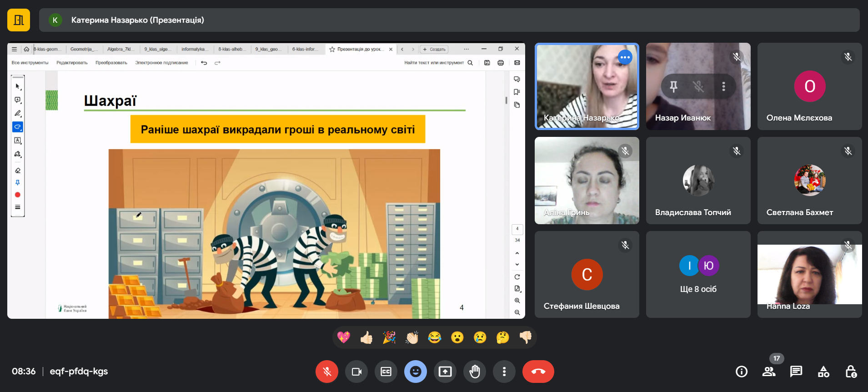The height and width of the screenshot is (392, 868).
Task: Select Hanna Loza's video tile
Action: click(809, 274)
